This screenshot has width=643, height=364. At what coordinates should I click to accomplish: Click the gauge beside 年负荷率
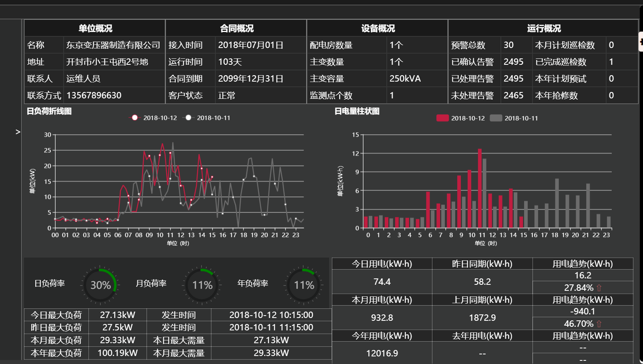click(x=304, y=285)
